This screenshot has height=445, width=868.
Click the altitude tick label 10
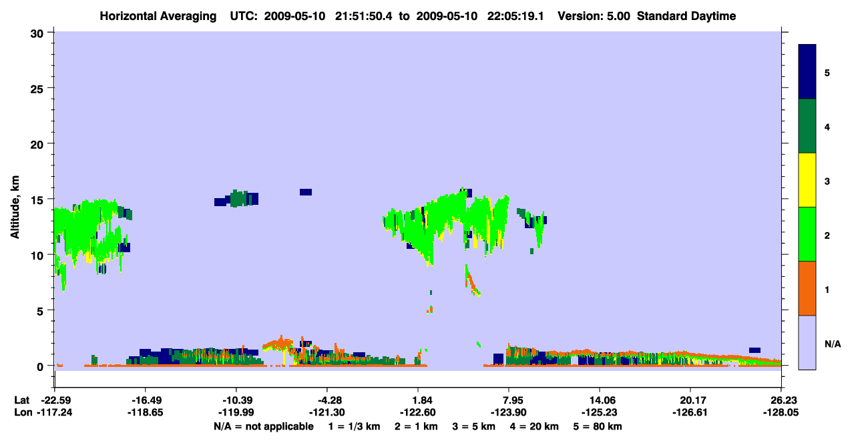point(38,255)
